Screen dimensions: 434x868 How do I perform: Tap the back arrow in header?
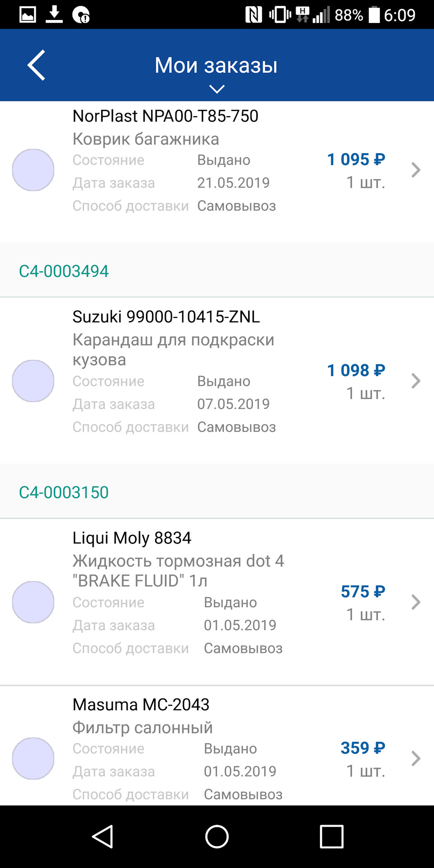pyautogui.click(x=36, y=65)
